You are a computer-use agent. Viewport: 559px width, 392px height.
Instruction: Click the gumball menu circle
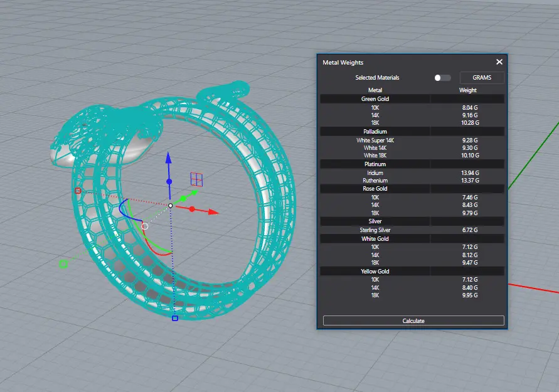point(145,226)
